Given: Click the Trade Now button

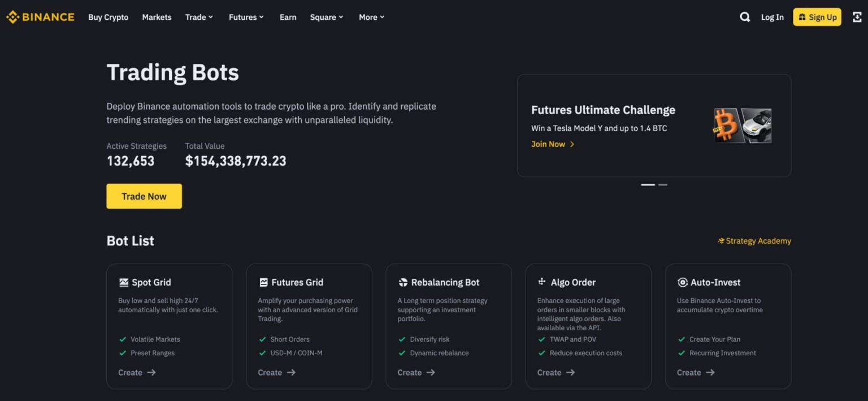Looking at the screenshot, I should click(x=144, y=196).
